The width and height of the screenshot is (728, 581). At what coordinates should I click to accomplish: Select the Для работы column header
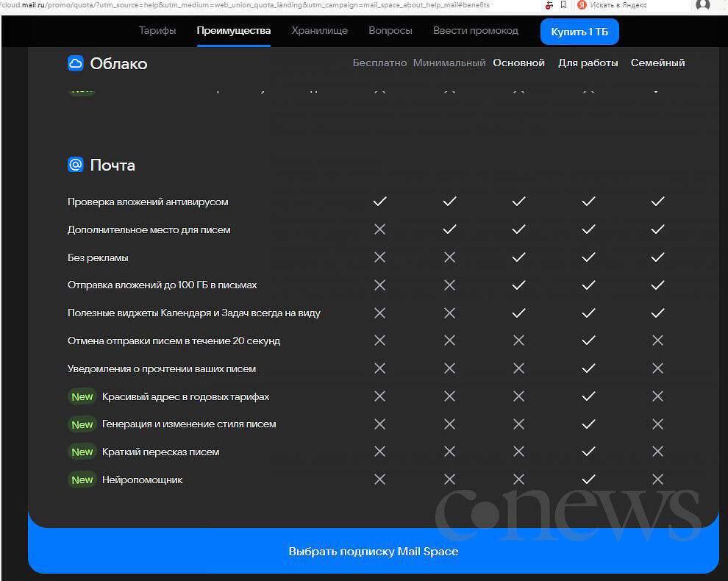588,63
